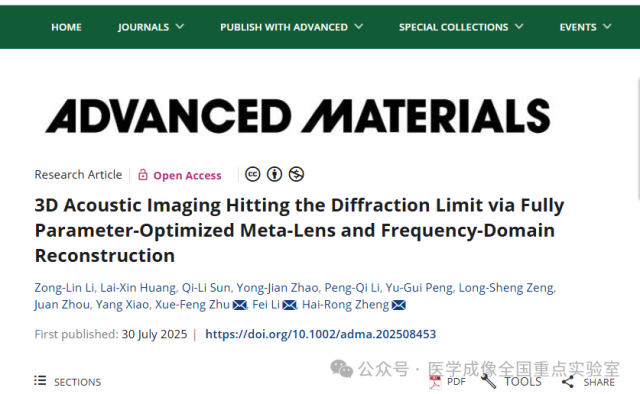
Task: Click the Advanced Materials journal logo
Action: [298, 116]
